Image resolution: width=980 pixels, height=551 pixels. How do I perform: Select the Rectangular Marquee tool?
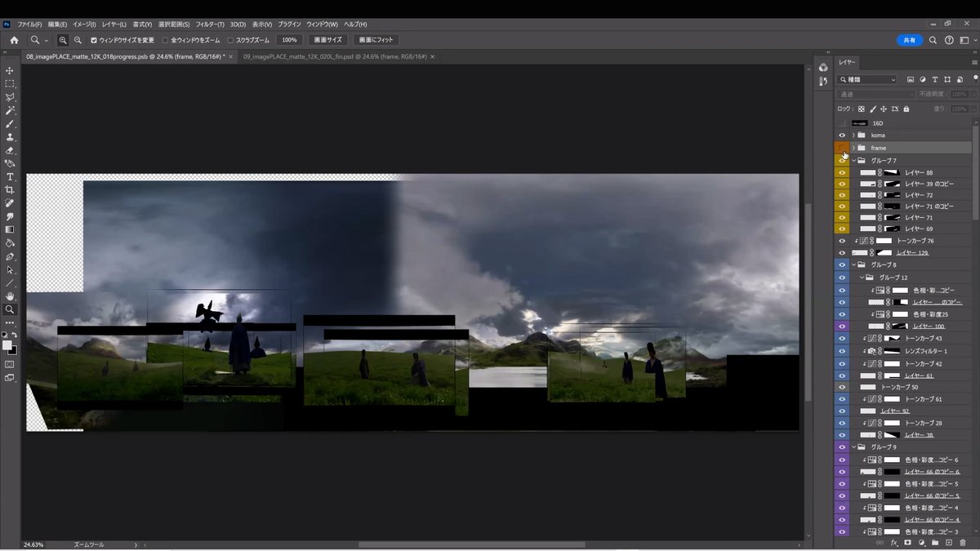10,84
